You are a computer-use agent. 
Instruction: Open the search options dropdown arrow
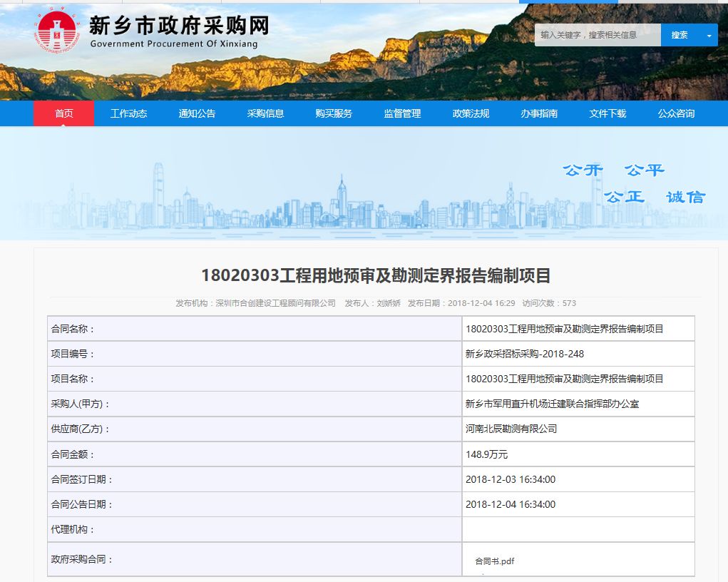708,34
